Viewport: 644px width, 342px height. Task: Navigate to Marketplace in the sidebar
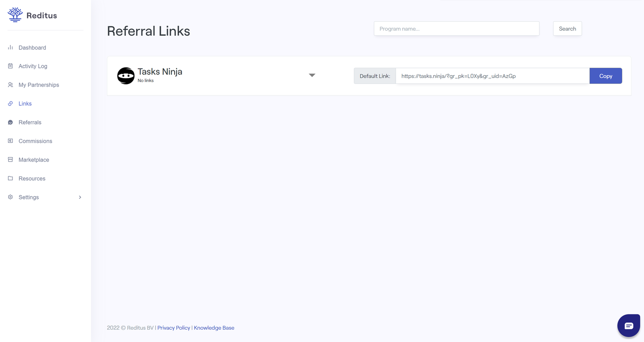34,160
